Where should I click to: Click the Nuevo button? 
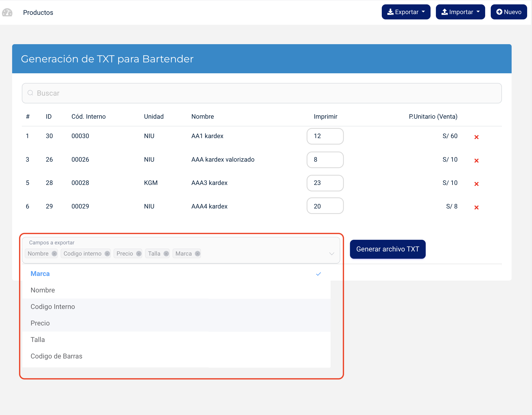(x=508, y=12)
